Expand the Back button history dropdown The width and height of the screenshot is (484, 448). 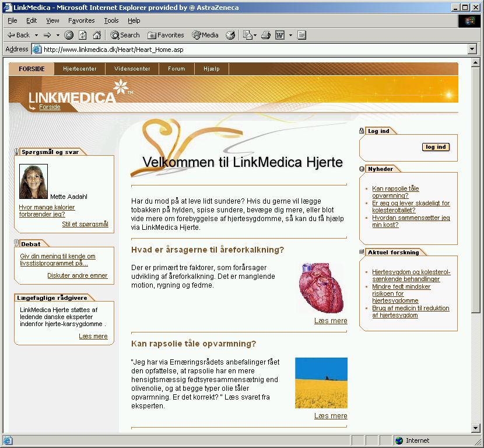36,35
